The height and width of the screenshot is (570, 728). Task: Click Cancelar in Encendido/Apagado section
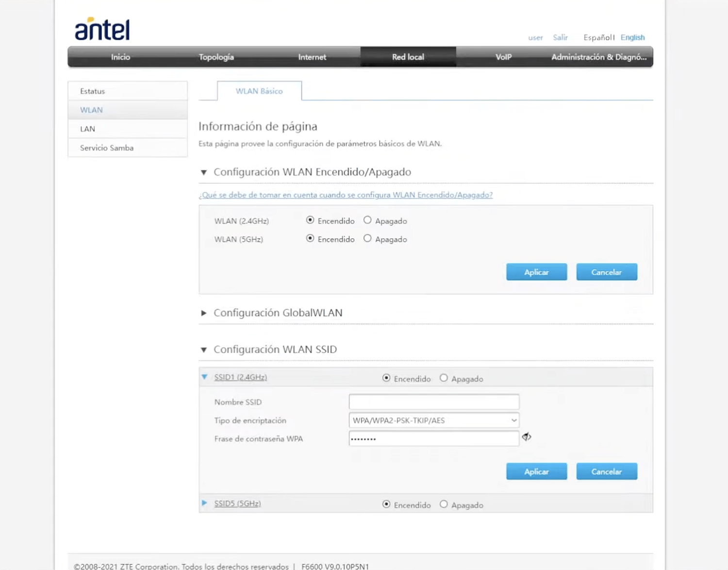point(606,272)
